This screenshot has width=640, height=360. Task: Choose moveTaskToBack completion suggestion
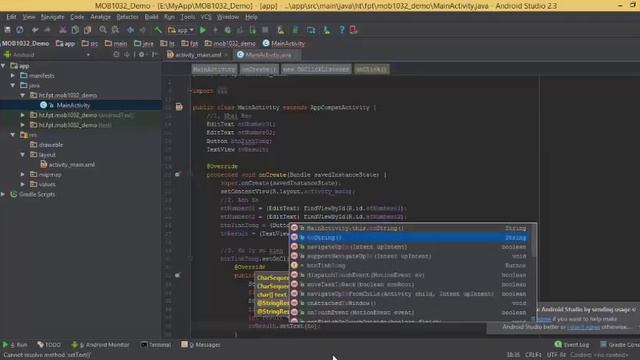pyautogui.click(x=409, y=284)
